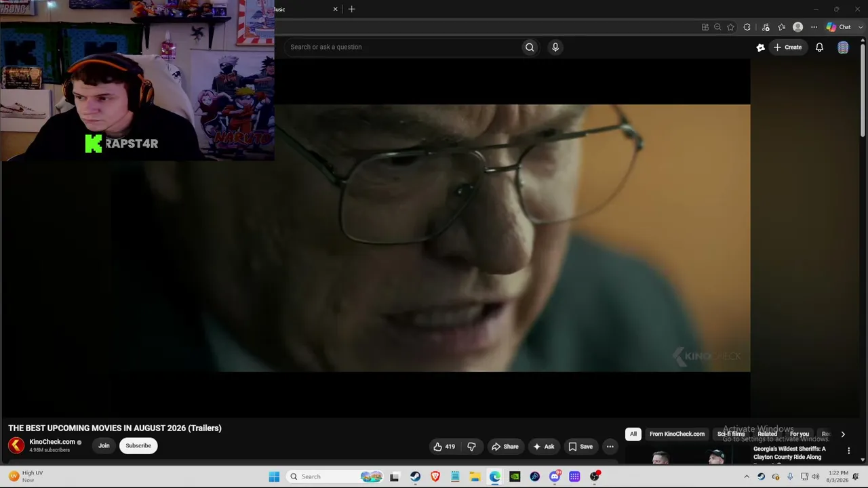Open YouTube notifications bell
The width and height of the screenshot is (868, 488).
[x=819, y=47]
